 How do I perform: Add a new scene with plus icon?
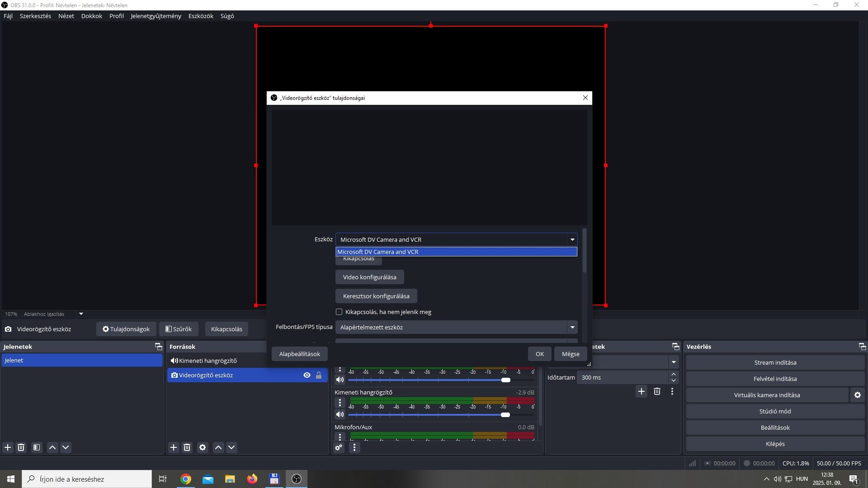(8, 447)
